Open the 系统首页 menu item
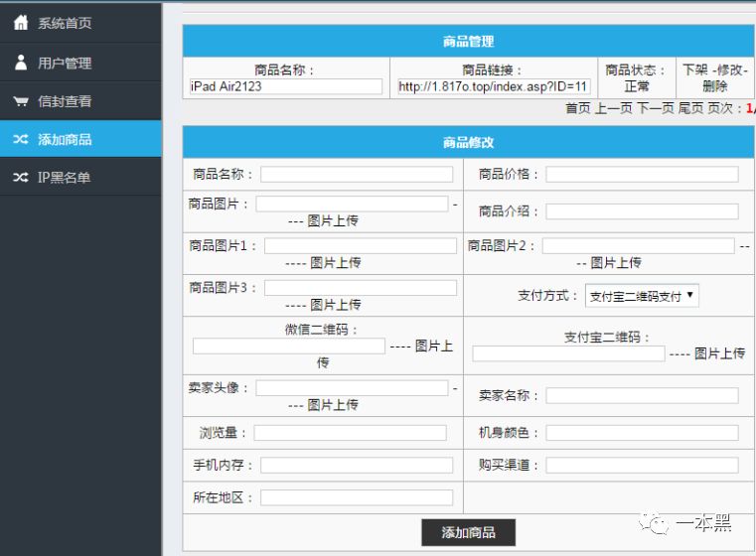 tap(80, 23)
